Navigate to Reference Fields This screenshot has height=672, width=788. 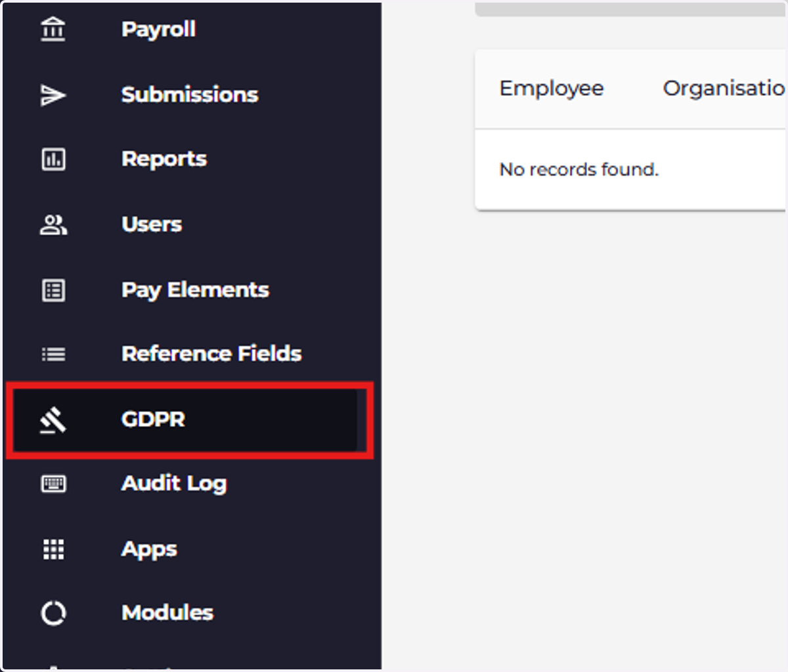pos(211,354)
